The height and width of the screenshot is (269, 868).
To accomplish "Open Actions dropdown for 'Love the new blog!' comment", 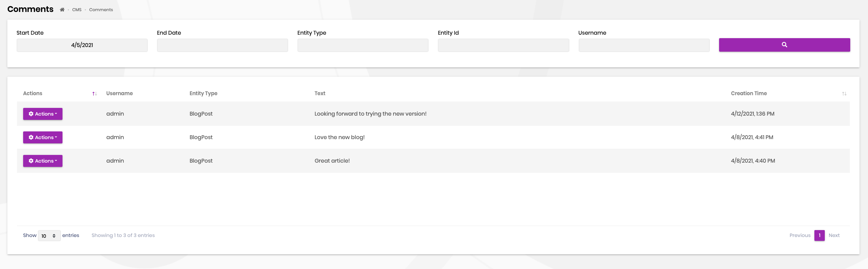I will (43, 137).
